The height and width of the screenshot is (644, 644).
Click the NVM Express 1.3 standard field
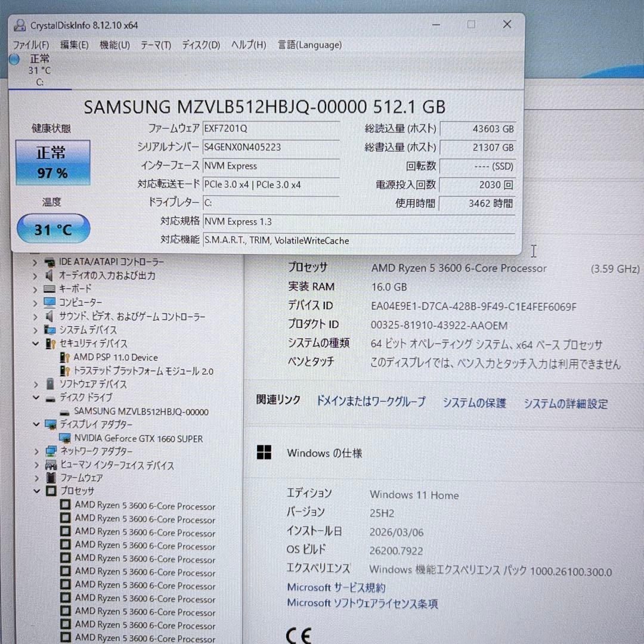pos(359,222)
